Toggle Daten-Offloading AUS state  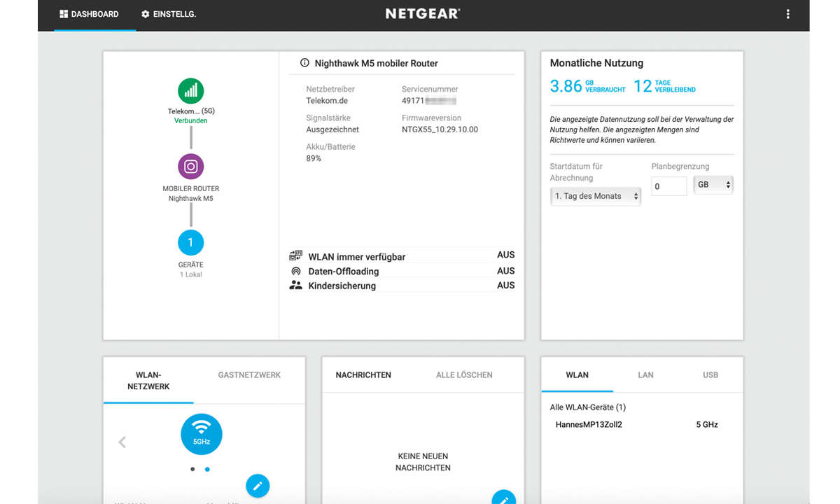point(505,271)
